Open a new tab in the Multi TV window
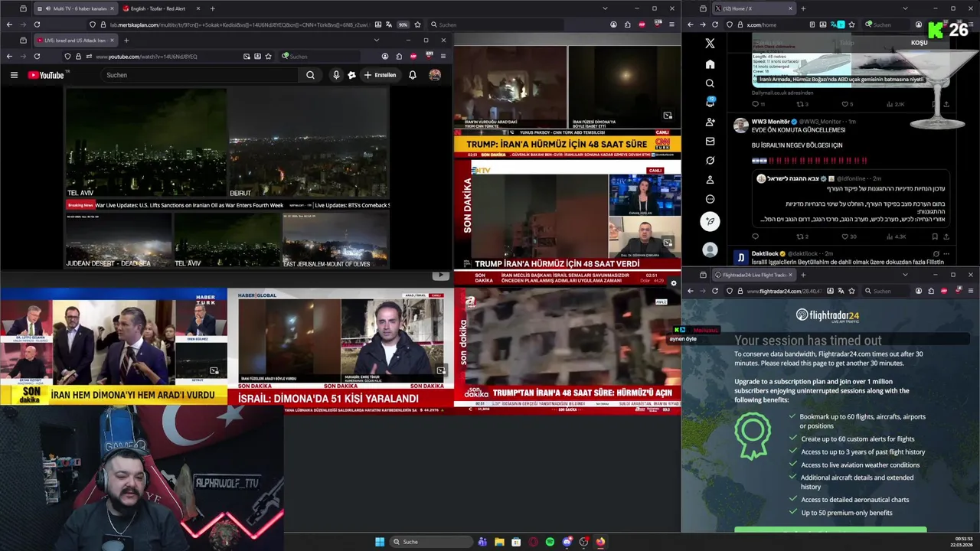 point(212,8)
